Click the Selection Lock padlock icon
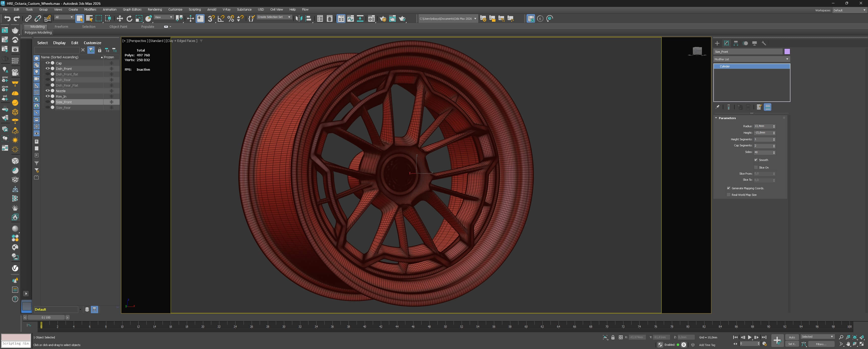 (613, 337)
